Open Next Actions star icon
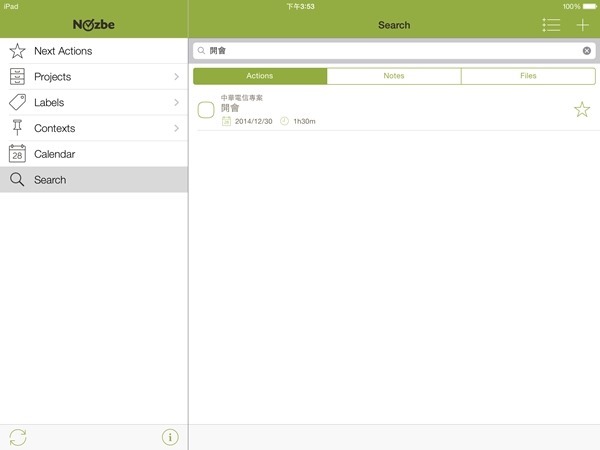 (x=17, y=51)
